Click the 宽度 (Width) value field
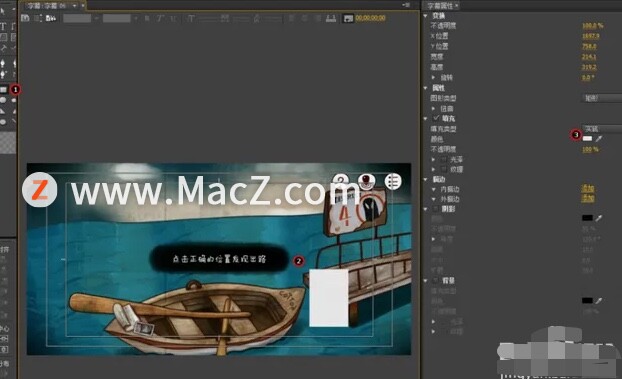The image size is (622, 379). tap(589, 57)
